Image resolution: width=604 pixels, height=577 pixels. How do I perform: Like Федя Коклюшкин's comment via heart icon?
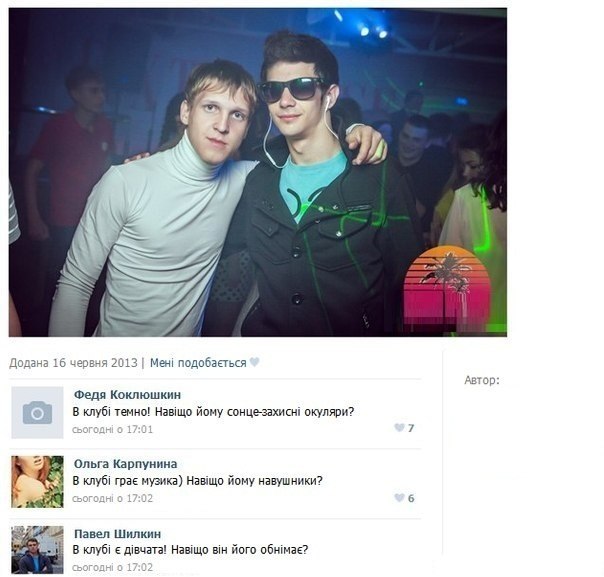point(399,428)
